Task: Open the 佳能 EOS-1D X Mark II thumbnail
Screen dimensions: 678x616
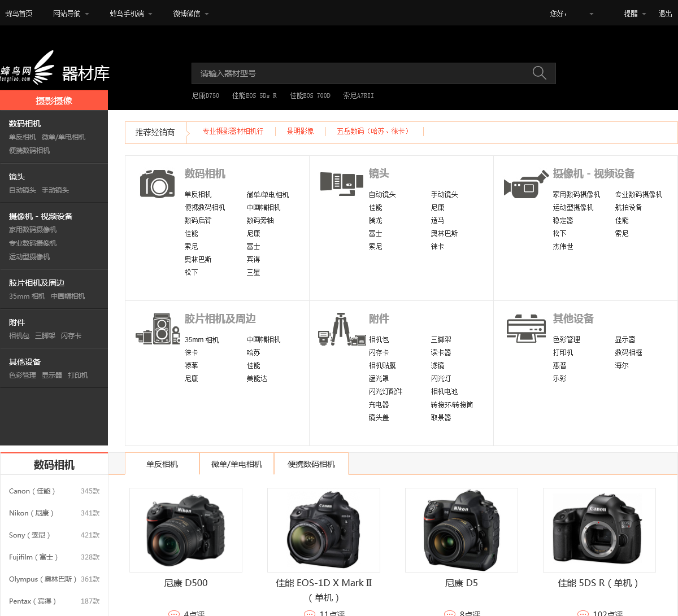Action: click(x=324, y=530)
